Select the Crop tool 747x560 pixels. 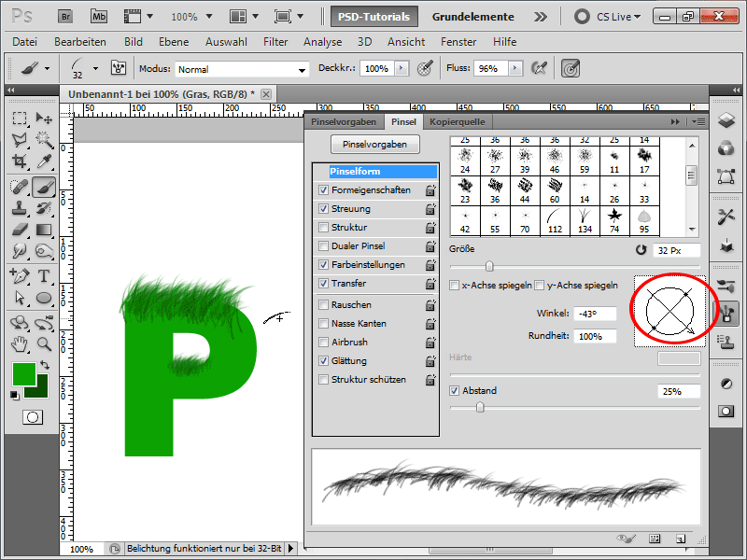point(20,161)
